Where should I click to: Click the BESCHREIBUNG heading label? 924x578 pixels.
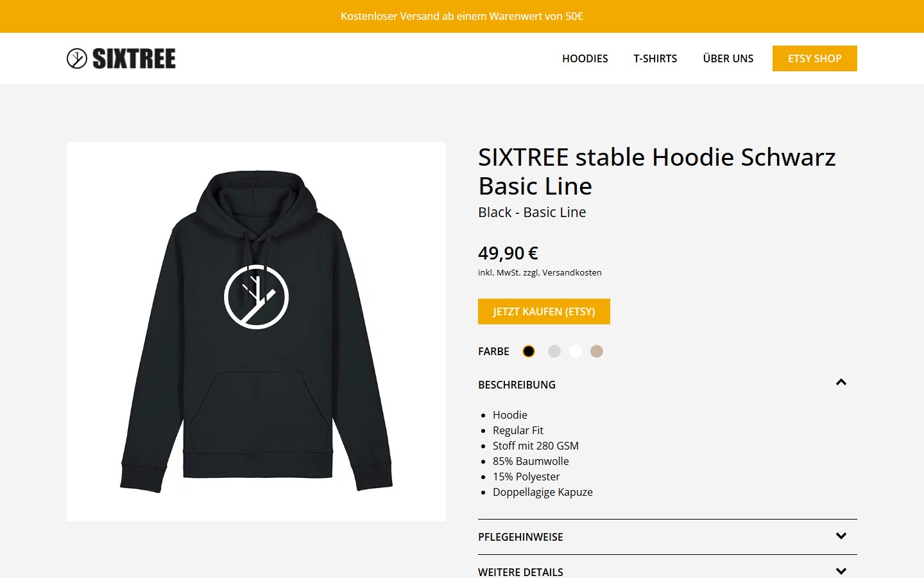(517, 385)
